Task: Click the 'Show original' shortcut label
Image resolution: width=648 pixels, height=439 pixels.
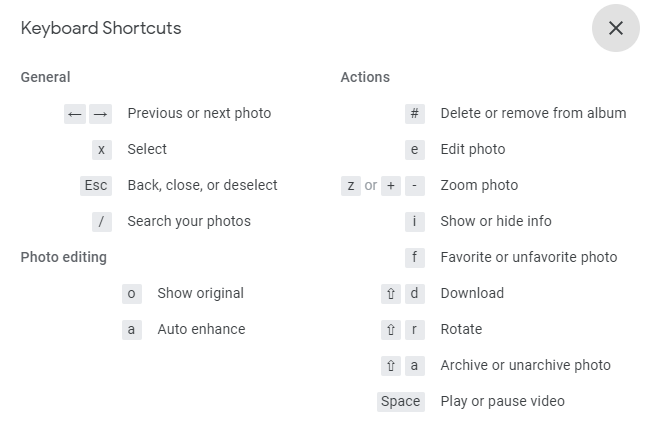Action: (200, 293)
